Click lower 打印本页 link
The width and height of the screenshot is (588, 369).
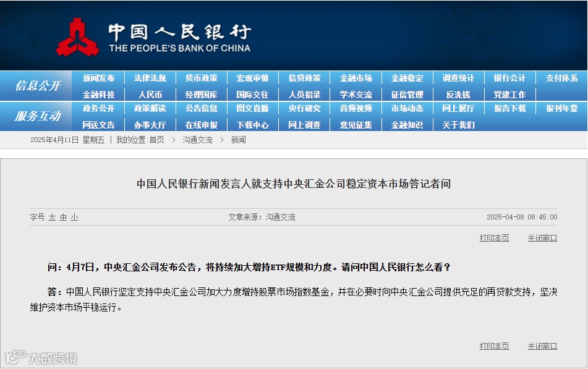[x=494, y=346]
